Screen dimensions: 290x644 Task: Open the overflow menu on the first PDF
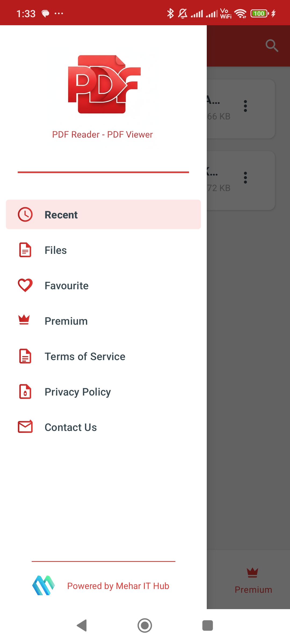246,105
